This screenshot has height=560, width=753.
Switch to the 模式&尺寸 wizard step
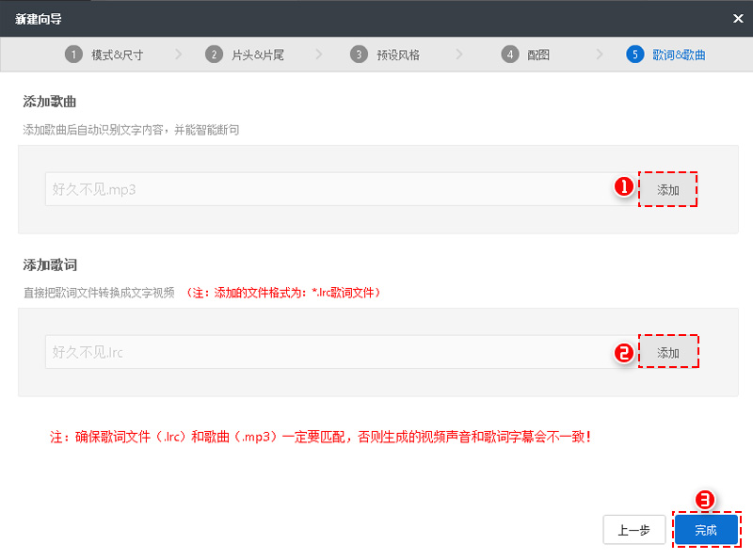(x=104, y=55)
